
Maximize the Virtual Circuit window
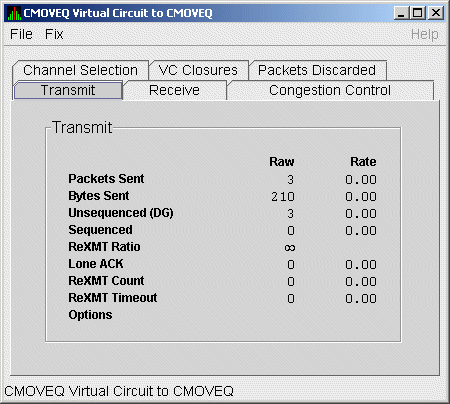point(417,13)
